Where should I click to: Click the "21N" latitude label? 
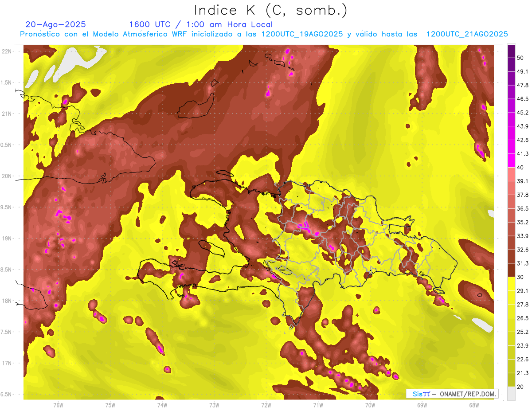tap(7, 114)
